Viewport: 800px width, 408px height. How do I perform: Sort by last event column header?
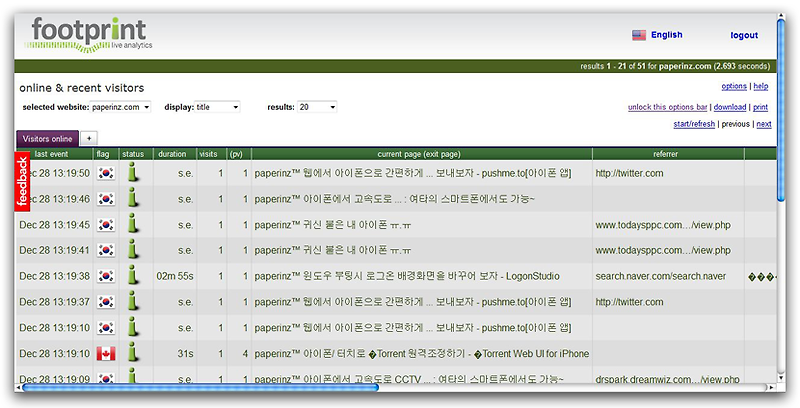point(52,154)
